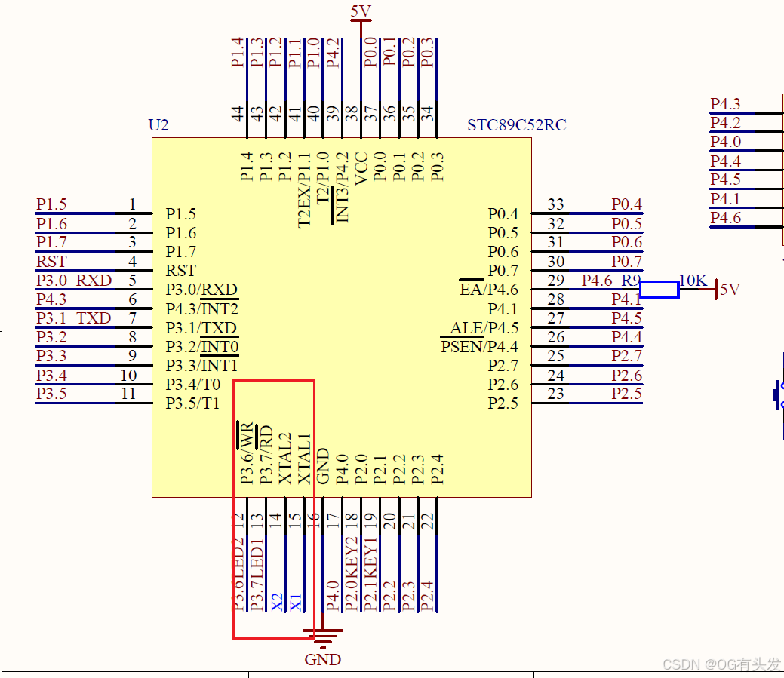Select the P3.7/RD pin name inside the chip

[266, 455]
